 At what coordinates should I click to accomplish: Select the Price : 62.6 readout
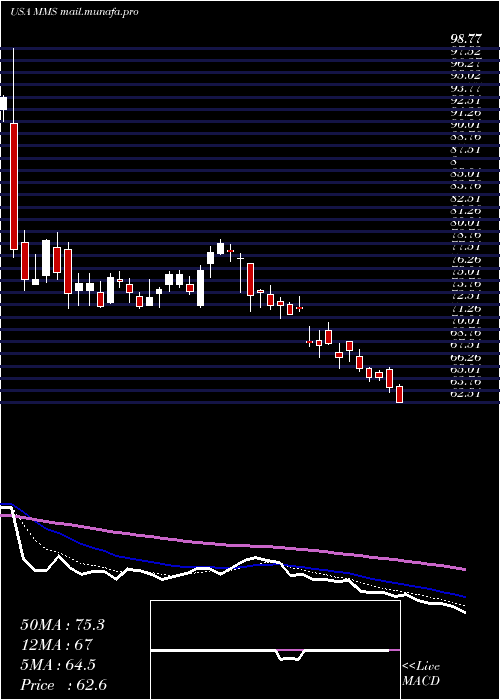pyautogui.click(x=63, y=685)
